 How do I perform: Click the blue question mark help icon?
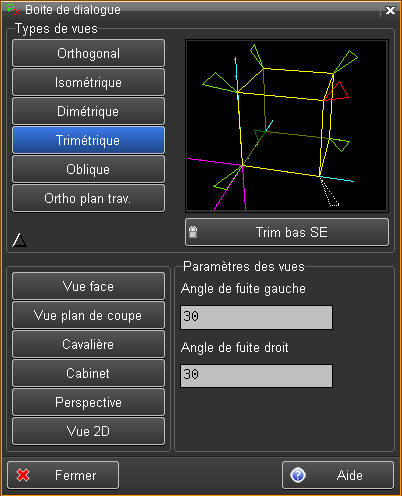click(x=298, y=475)
